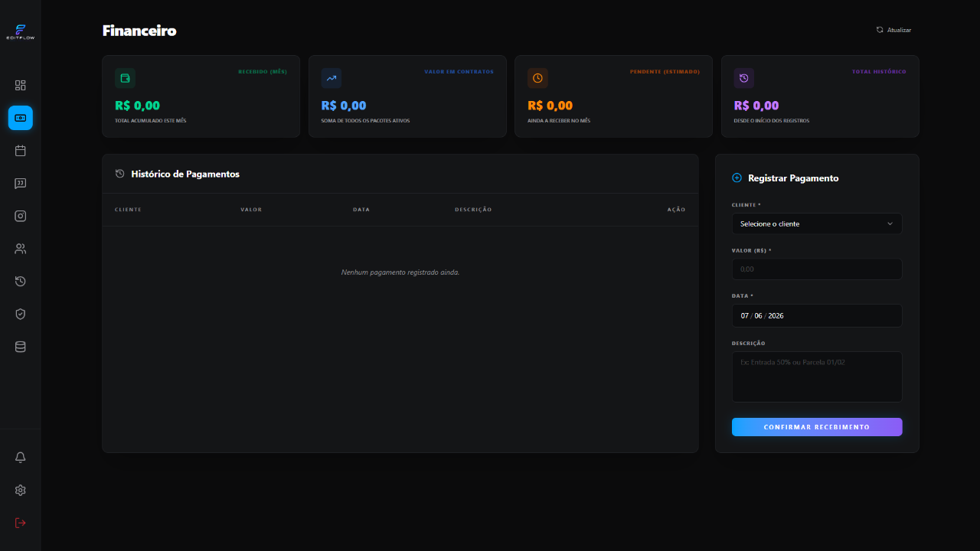Open the settings gear icon
The width and height of the screenshot is (980, 551).
pos(21,491)
